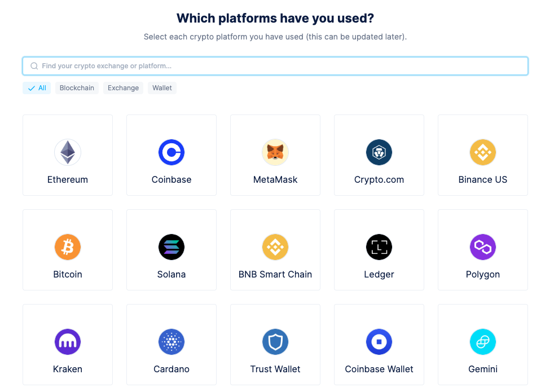
Task: Select the Binance US card
Action: (483, 155)
